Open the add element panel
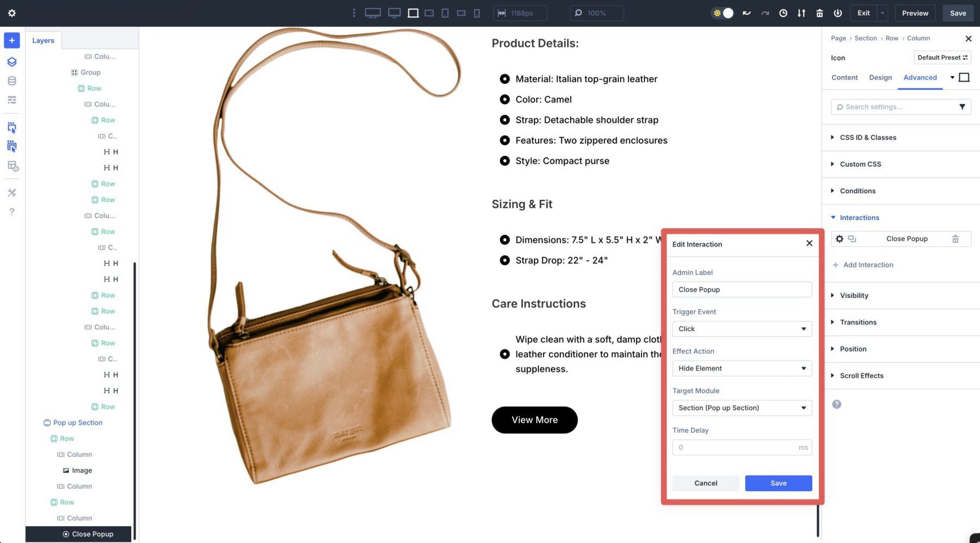The height and width of the screenshot is (543, 980). 11,40
